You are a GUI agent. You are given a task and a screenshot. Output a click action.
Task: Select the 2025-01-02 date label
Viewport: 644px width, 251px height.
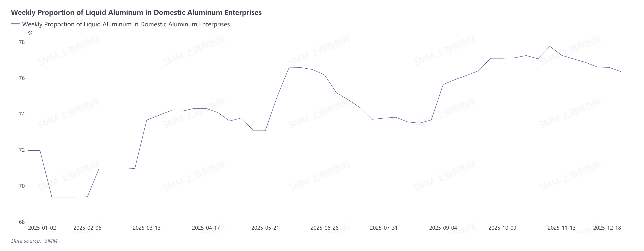coord(42,228)
